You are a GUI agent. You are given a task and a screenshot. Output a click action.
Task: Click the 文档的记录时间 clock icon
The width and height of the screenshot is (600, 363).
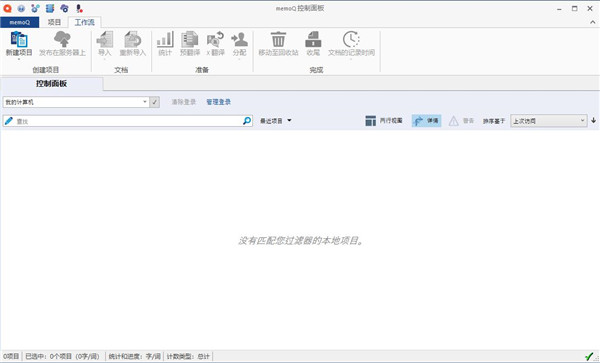click(x=351, y=39)
